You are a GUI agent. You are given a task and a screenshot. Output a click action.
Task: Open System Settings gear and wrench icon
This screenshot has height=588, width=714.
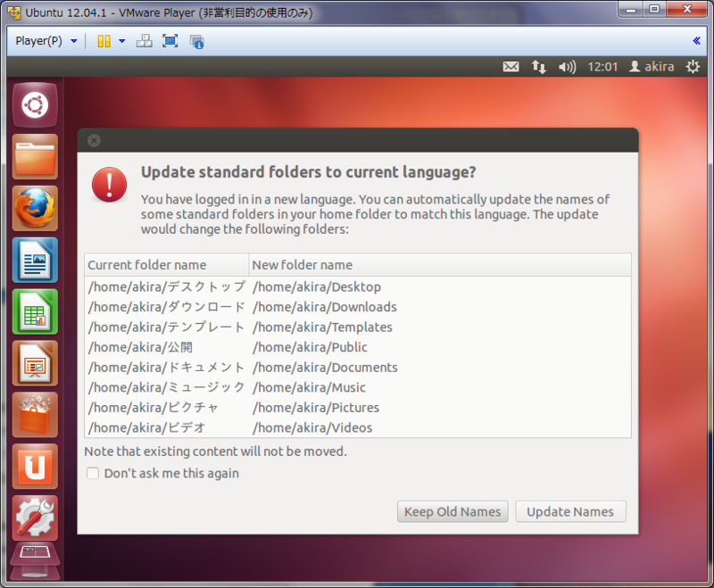coord(35,518)
